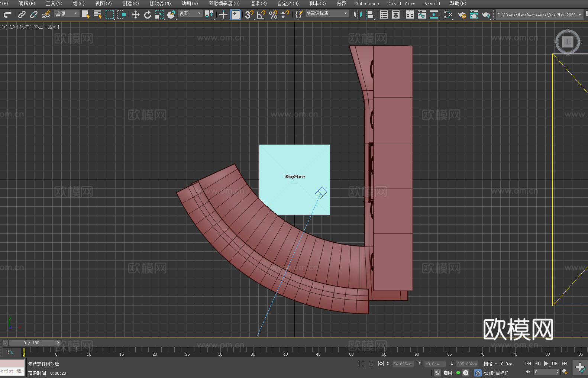This screenshot has width=588, height=378.
Task: Open the 视图 reference coordinate dropdown
Action: click(190, 13)
